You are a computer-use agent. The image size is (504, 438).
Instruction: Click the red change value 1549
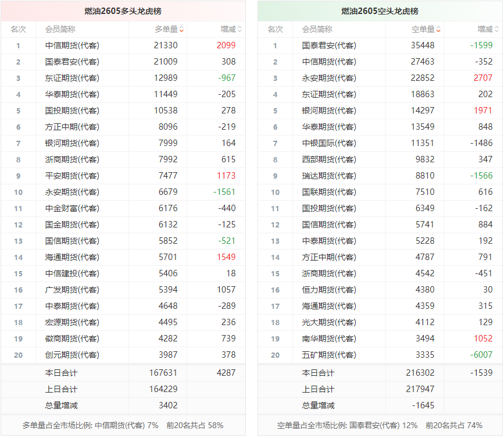click(x=226, y=257)
